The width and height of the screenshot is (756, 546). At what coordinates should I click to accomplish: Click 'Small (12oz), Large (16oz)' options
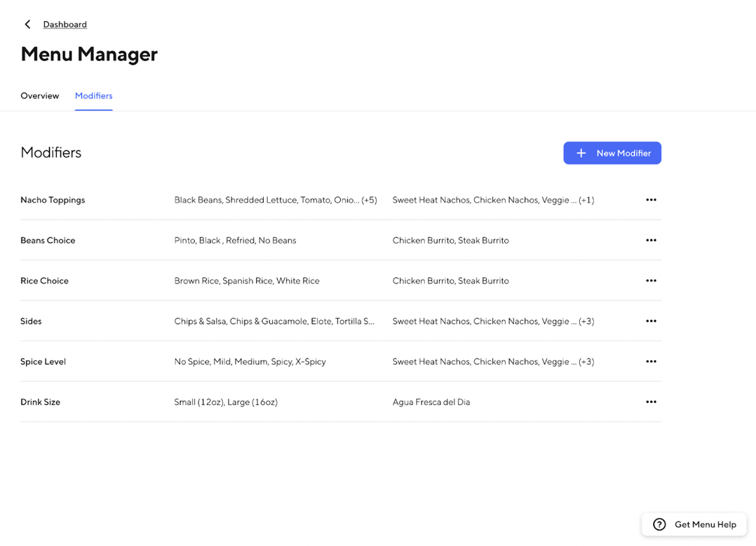[x=226, y=402]
